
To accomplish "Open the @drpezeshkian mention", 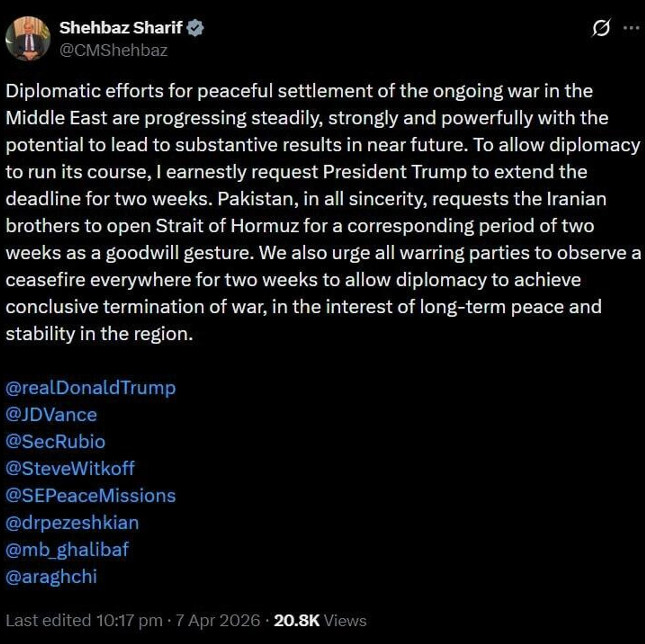I will click(72, 523).
